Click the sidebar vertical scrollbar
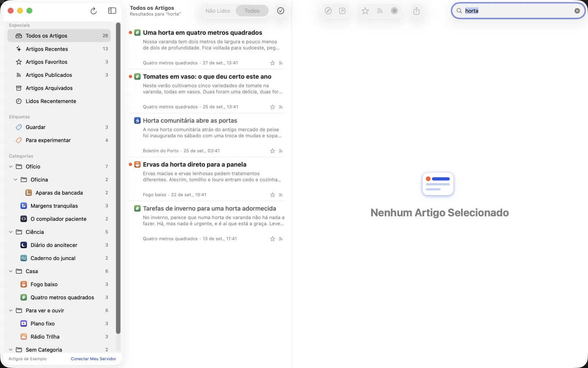Viewport: 588px width, 368px height. point(118,178)
